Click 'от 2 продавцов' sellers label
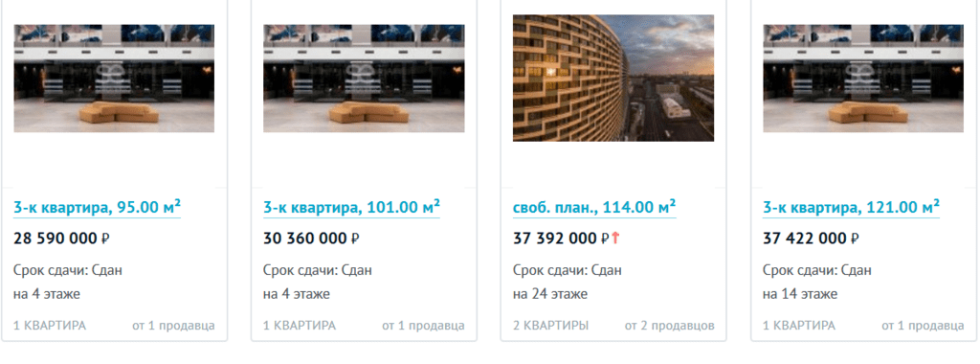The width and height of the screenshot is (980, 364). (x=669, y=326)
